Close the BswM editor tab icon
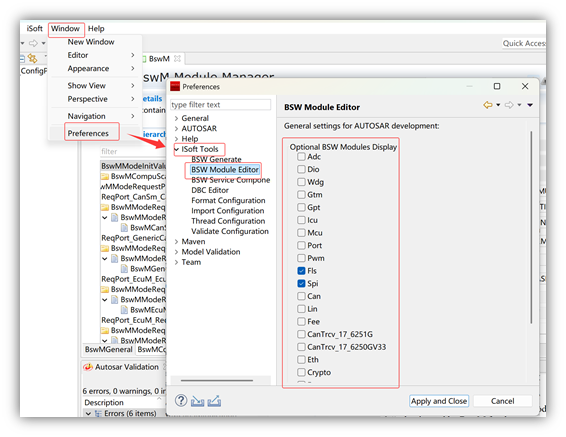 point(177,58)
